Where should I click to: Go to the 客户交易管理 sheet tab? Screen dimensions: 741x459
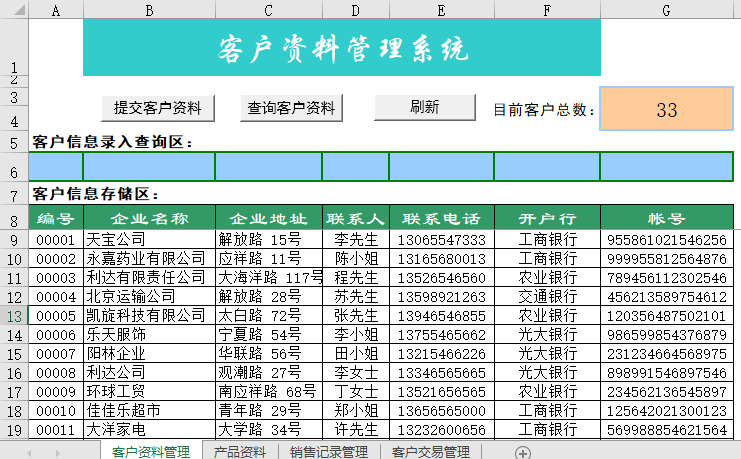pyautogui.click(x=431, y=452)
